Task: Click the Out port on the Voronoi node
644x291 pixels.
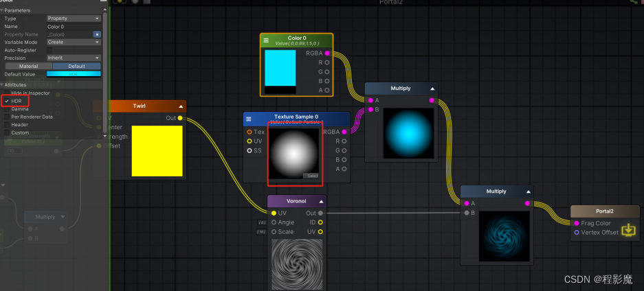Action: pyautogui.click(x=320, y=213)
